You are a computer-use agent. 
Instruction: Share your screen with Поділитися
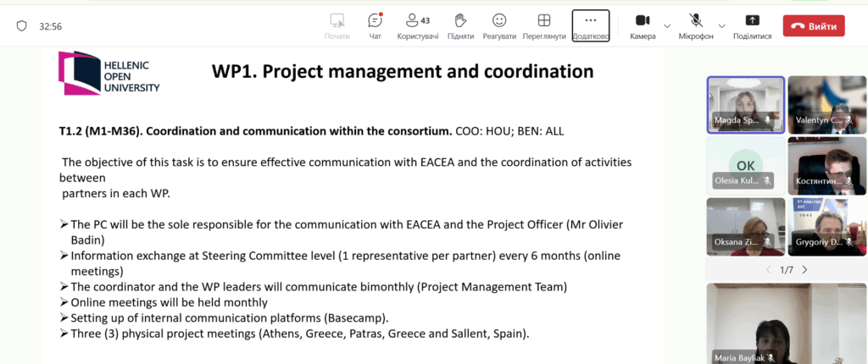752,25
